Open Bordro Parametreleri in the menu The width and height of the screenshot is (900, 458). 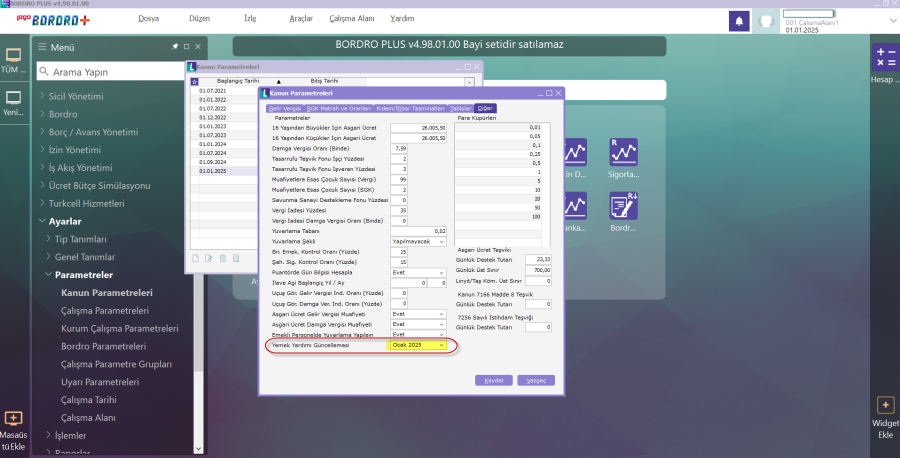point(103,346)
